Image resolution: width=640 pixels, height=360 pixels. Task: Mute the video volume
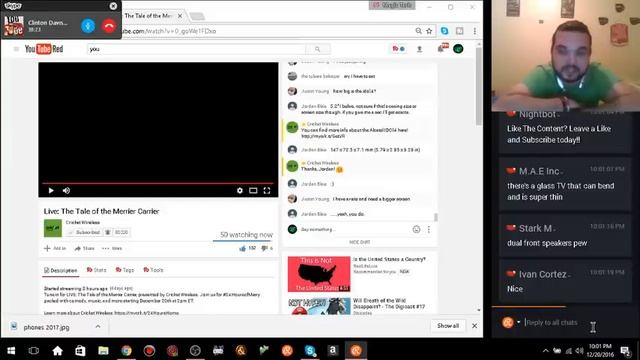click(66, 191)
